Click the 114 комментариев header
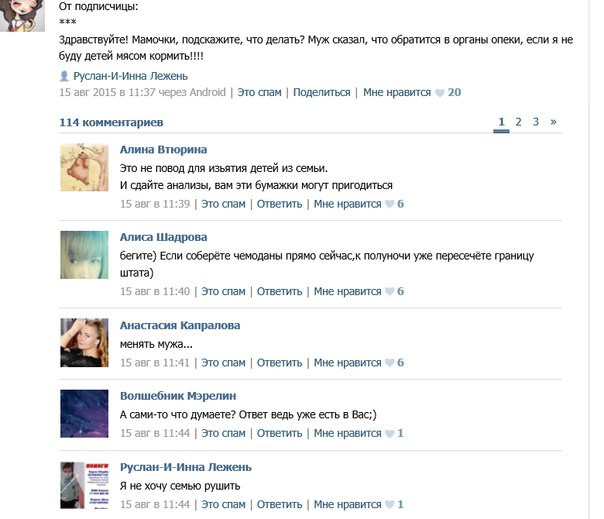 [111, 123]
